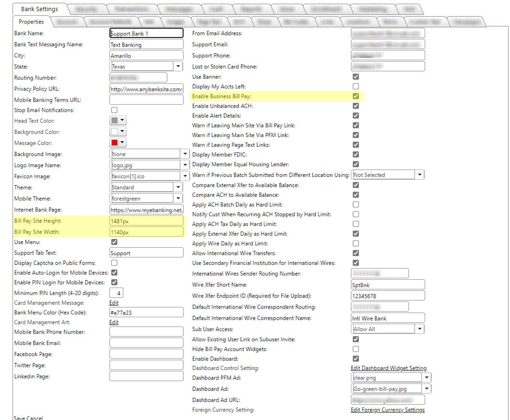
Task: Disable the Enable Business Bill Pay option
Action: pyautogui.click(x=356, y=96)
